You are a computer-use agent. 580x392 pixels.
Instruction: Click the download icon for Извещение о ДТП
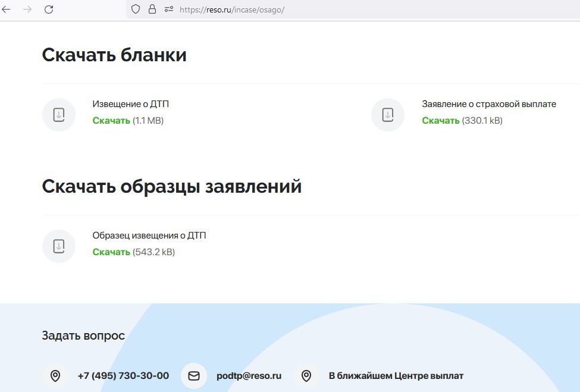coord(58,115)
